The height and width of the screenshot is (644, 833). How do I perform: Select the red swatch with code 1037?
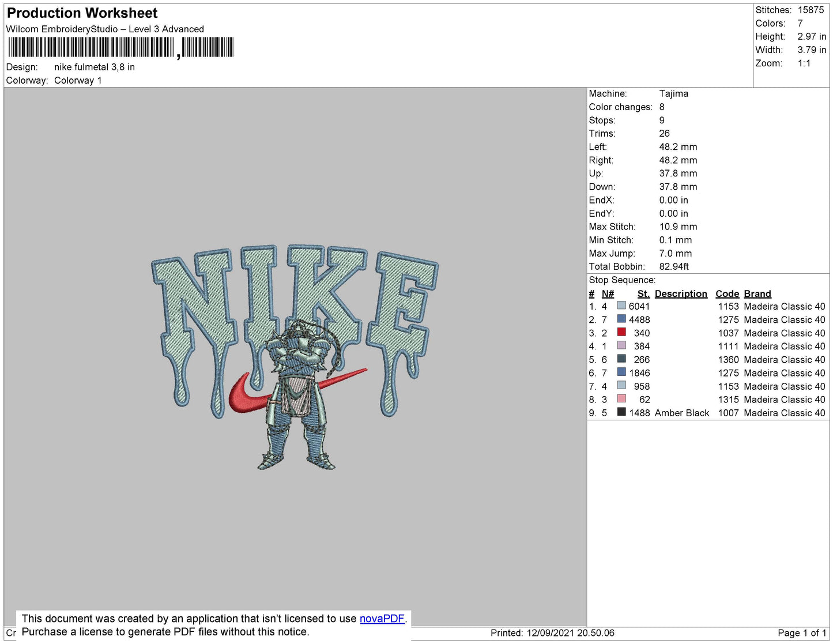click(x=621, y=332)
